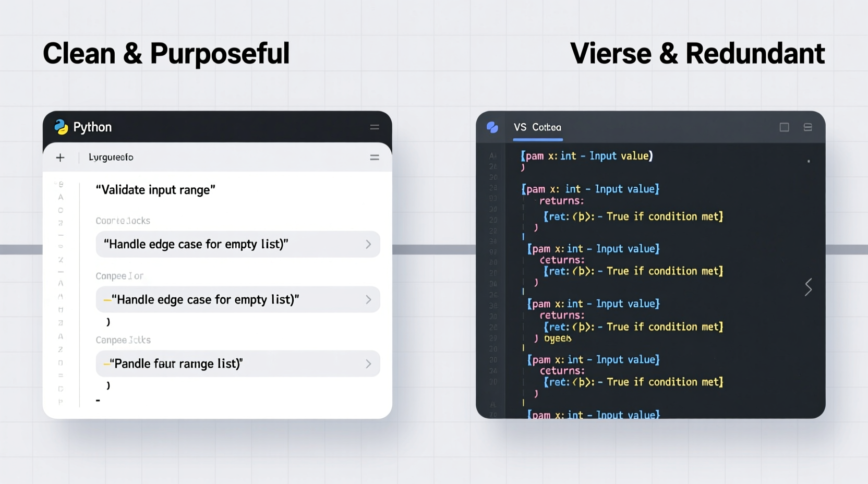Click the first "[pam x: int - Input value)" line
This screenshot has width=868, height=484.
tap(587, 156)
